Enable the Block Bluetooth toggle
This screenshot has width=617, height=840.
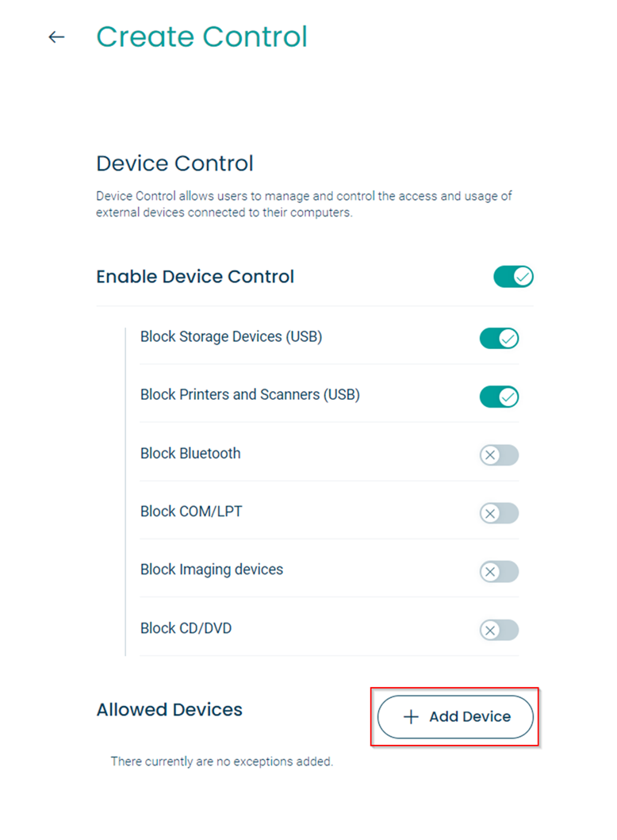pos(499,455)
